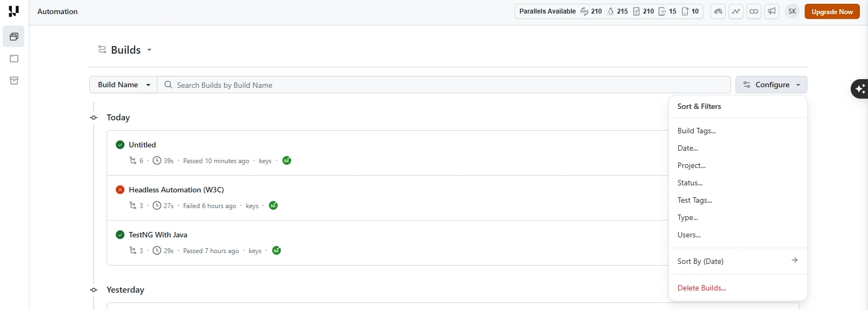Expand the Sort By (Date) submenu arrow
The height and width of the screenshot is (310, 868).
pos(794,260)
